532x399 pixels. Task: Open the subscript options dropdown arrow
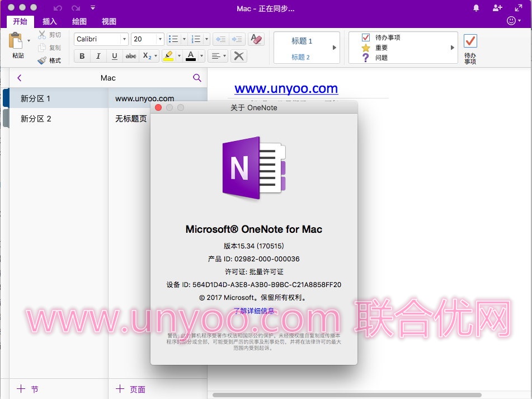156,56
